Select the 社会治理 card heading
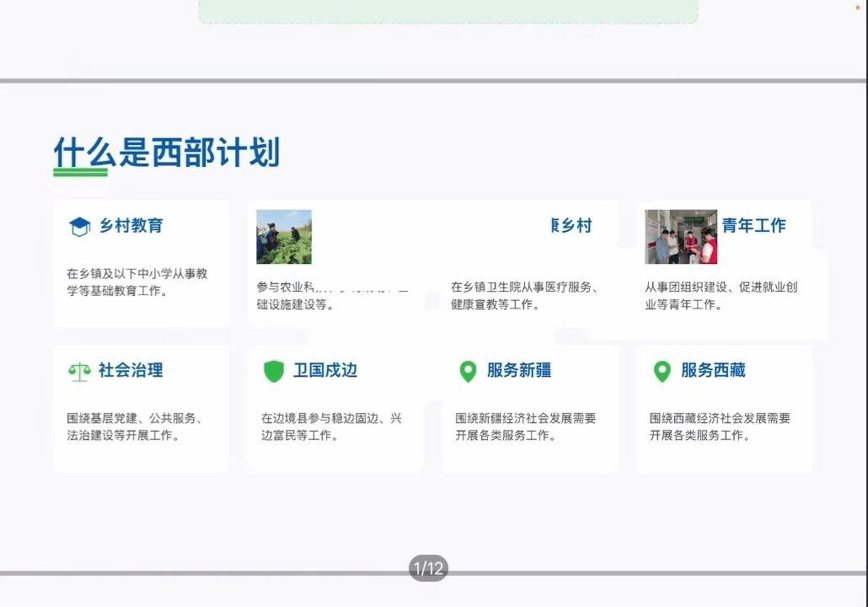868x607 pixels. coord(131,370)
